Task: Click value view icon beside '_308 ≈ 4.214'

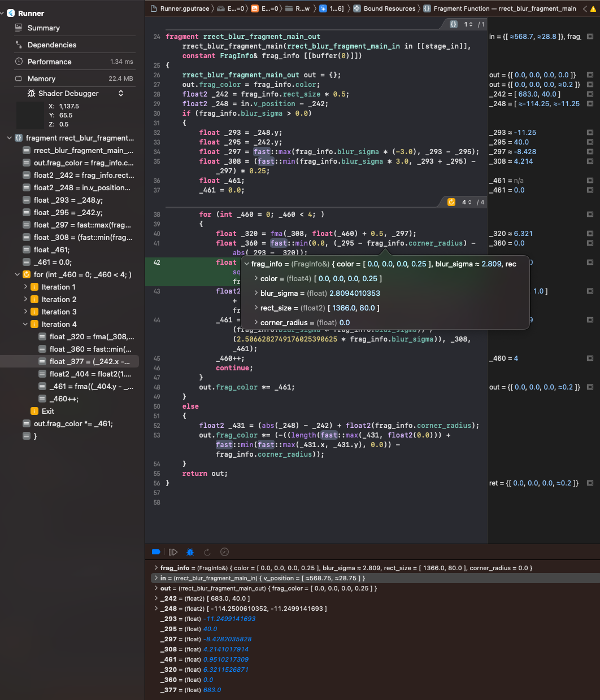Action: (590, 161)
